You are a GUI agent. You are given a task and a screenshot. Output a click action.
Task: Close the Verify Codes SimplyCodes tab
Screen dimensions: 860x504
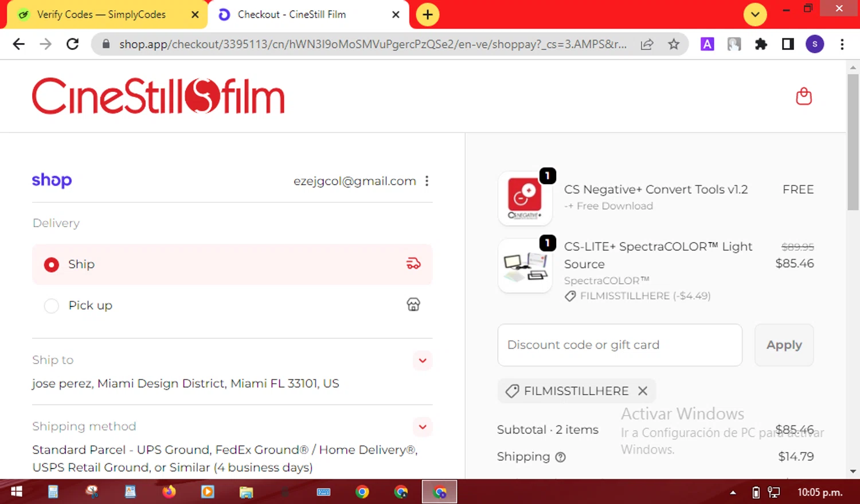click(195, 15)
